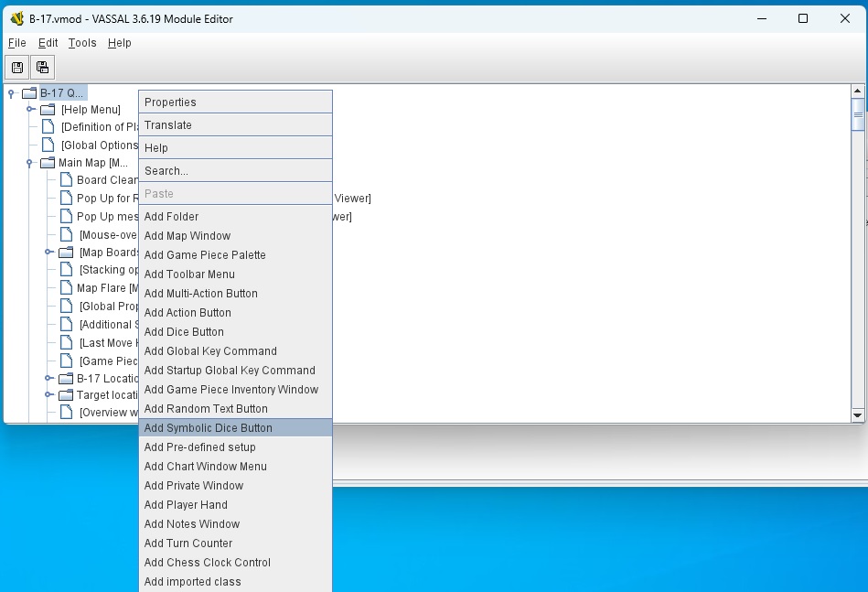Viewport: 868px width, 592px height.
Task: Click the folder icon next to [Help Menu]
Action: point(48,110)
